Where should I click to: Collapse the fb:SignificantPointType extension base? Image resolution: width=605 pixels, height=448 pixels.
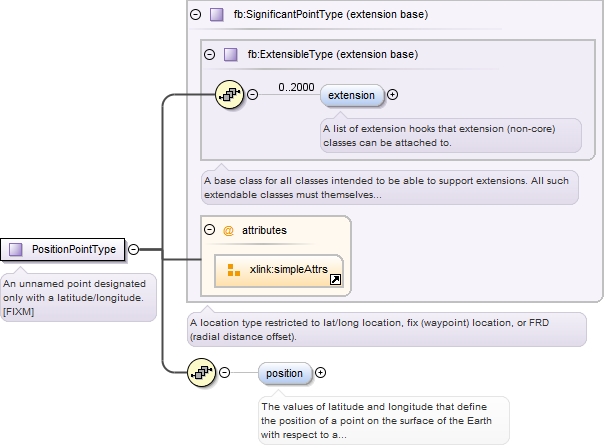pos(194,15)
